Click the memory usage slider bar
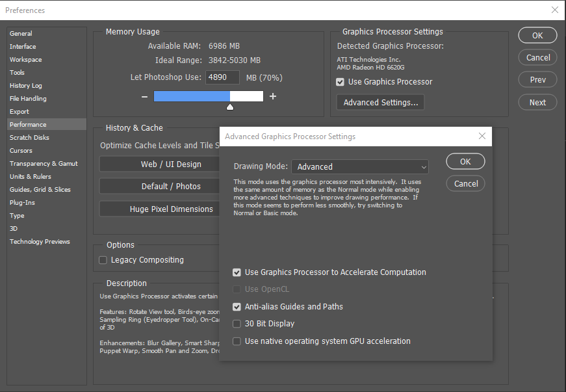 209,96
